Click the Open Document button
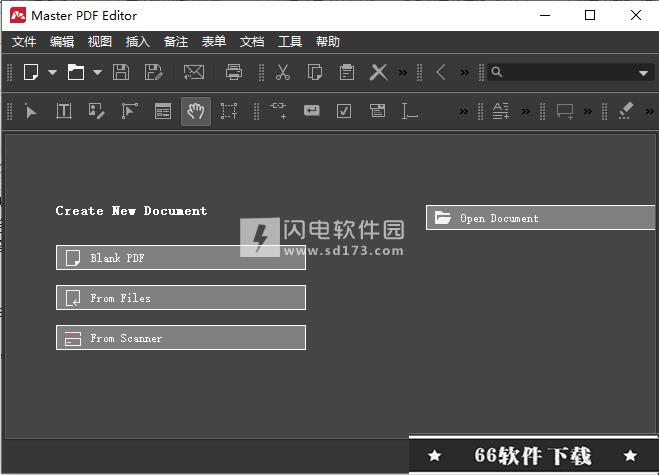Image resolution: width=659 pixels, height=475 pixels. pos(540,218)
